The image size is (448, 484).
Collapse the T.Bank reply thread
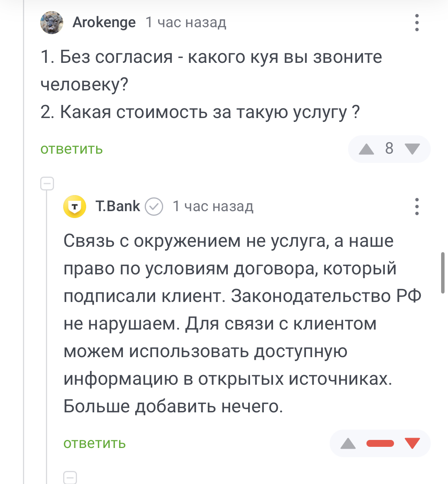coord(47,184)
